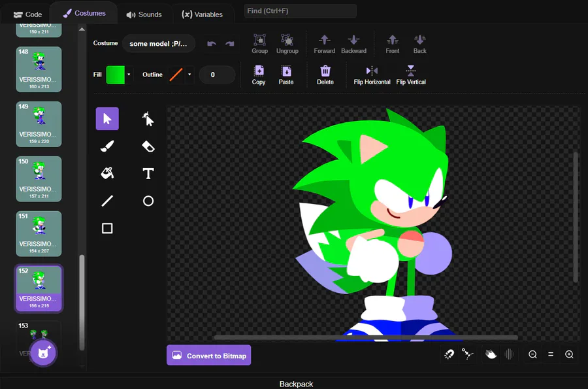Bring selection to Front
This screenshot has width=588, height=389.
point(392,44)
